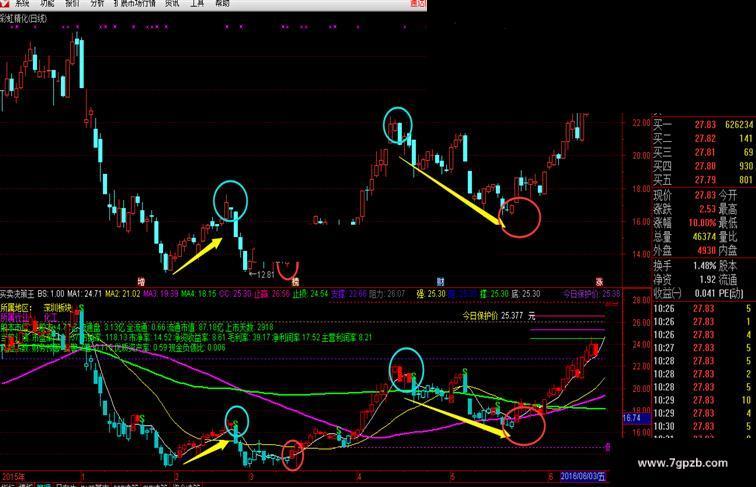The image size is (756, 487).
Task: Click the 增 marker under the main chart
Action: (141, 281)
